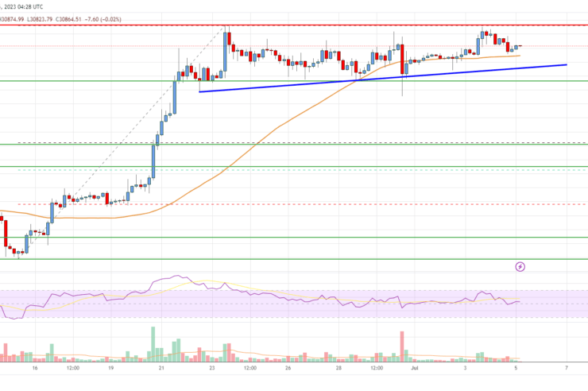Click the purple RSI indicator line
Viewport: 588px width, 391px height.
[262, 295]
